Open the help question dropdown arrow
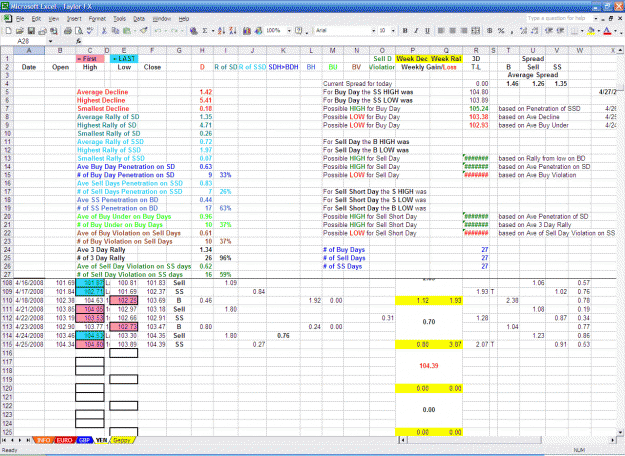This screenshot has width=625, height=456. tap(596, 18)
